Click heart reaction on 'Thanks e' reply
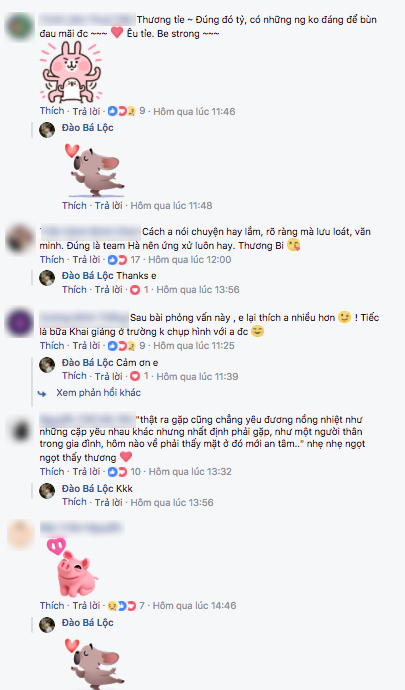 click(135, 290)
